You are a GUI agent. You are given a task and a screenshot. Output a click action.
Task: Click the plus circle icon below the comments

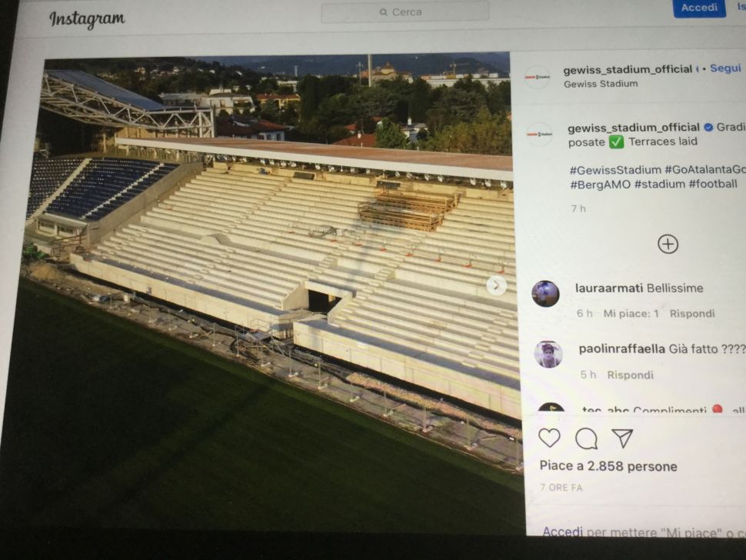(x=668, y=244)
